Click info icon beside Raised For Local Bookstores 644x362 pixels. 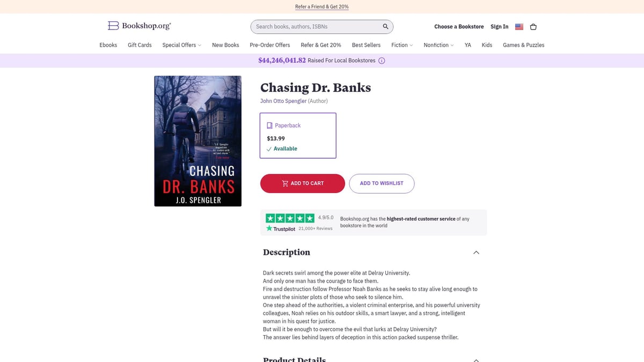coord(382,61)
